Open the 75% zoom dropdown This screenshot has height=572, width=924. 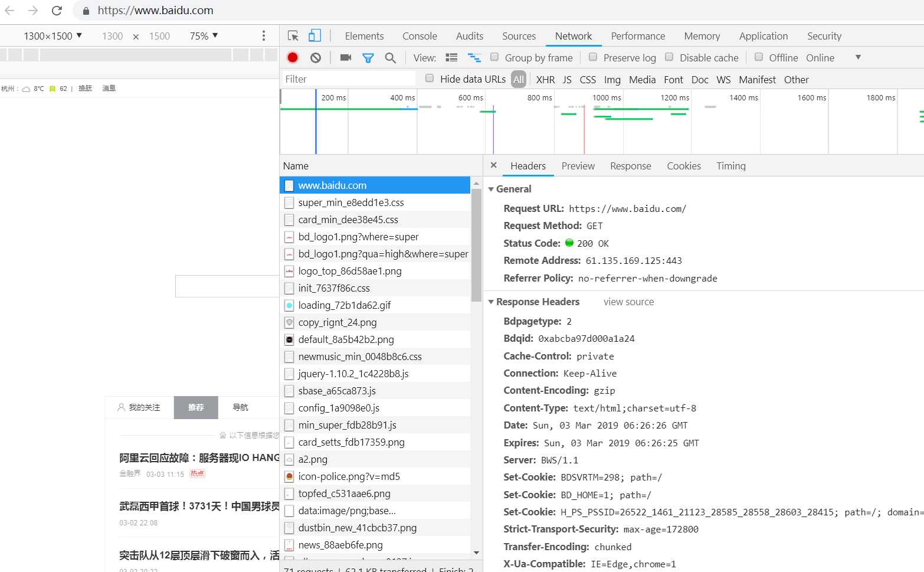click(204, 36)
